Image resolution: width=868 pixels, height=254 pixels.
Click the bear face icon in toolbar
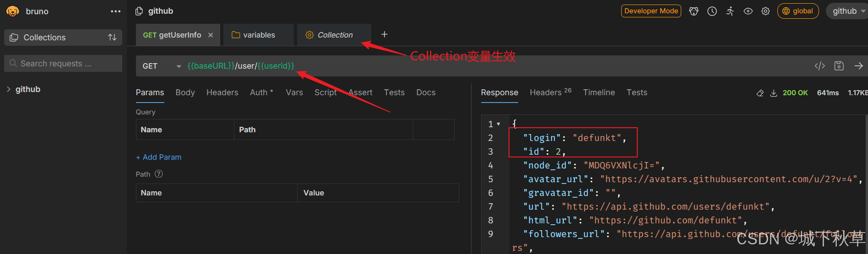(694, 11)
